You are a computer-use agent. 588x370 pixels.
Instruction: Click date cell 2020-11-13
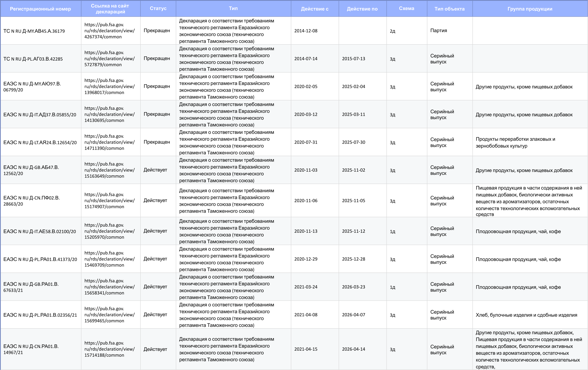pos(306,231)
